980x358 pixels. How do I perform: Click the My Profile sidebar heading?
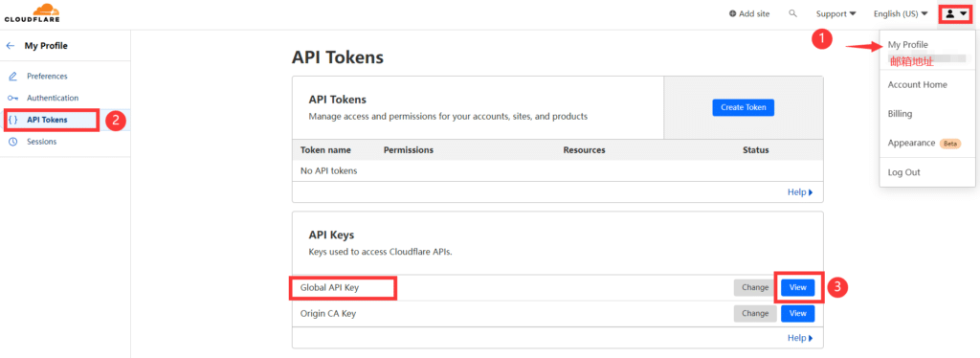(x=46, y=46)
